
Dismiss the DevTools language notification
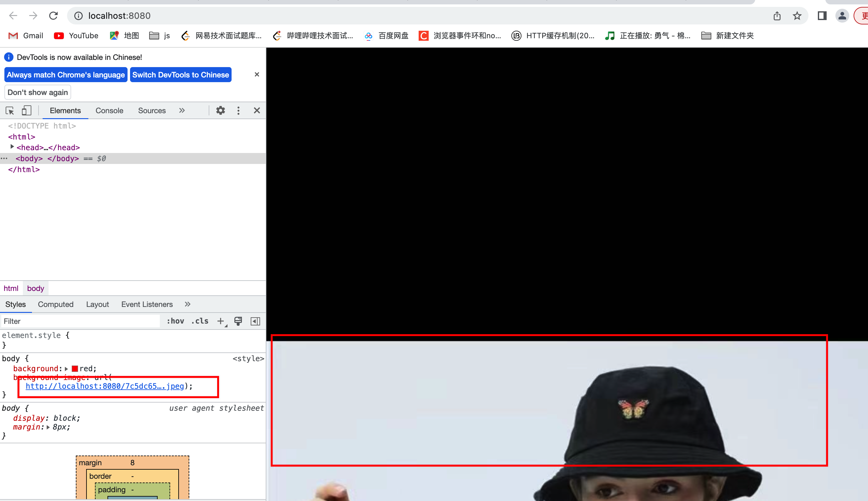pos(257,74)
